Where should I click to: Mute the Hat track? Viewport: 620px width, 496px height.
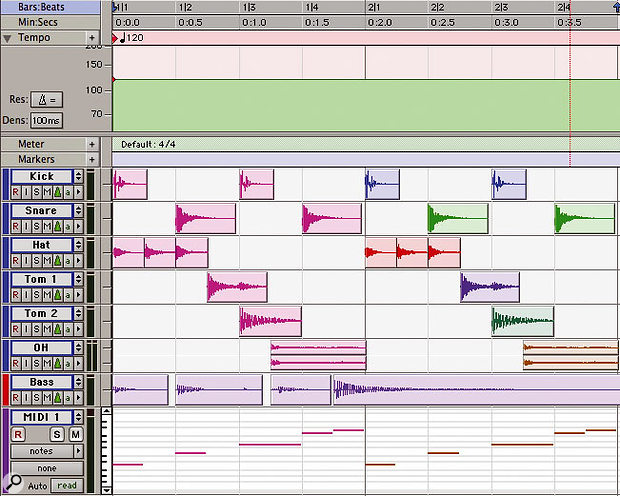[47, 261]
